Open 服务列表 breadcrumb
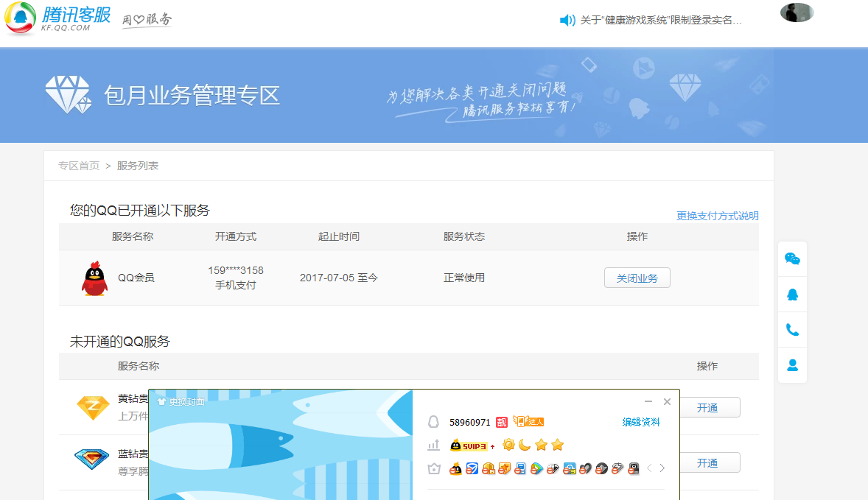 click(x=138, y=166)
